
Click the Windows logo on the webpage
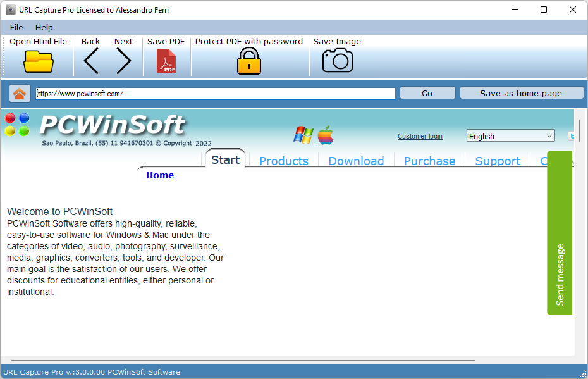[303, 135]
